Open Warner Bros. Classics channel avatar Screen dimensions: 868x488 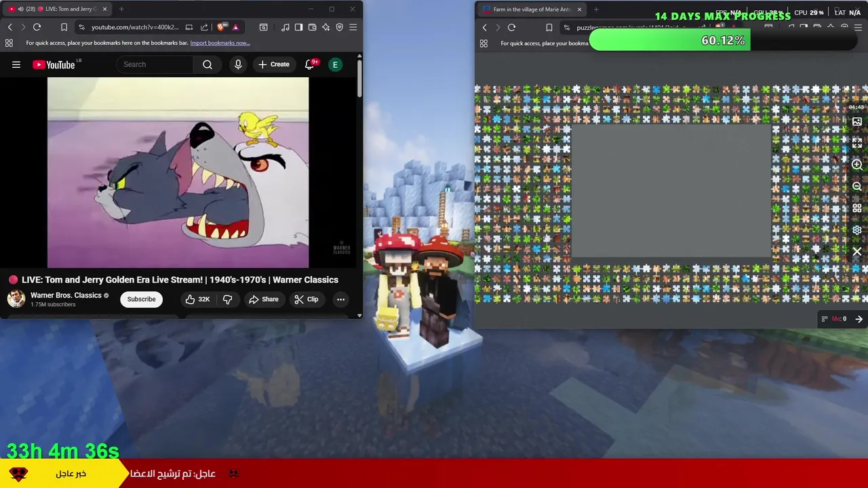16,299
